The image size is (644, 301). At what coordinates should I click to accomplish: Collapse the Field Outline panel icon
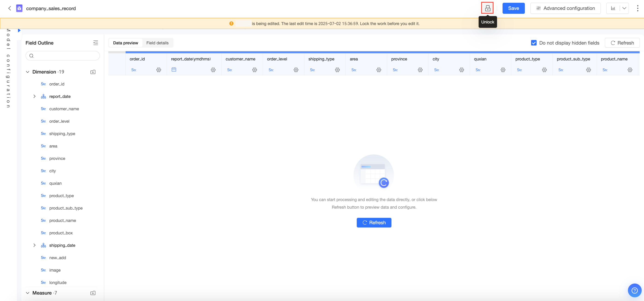tap(95, 43)
